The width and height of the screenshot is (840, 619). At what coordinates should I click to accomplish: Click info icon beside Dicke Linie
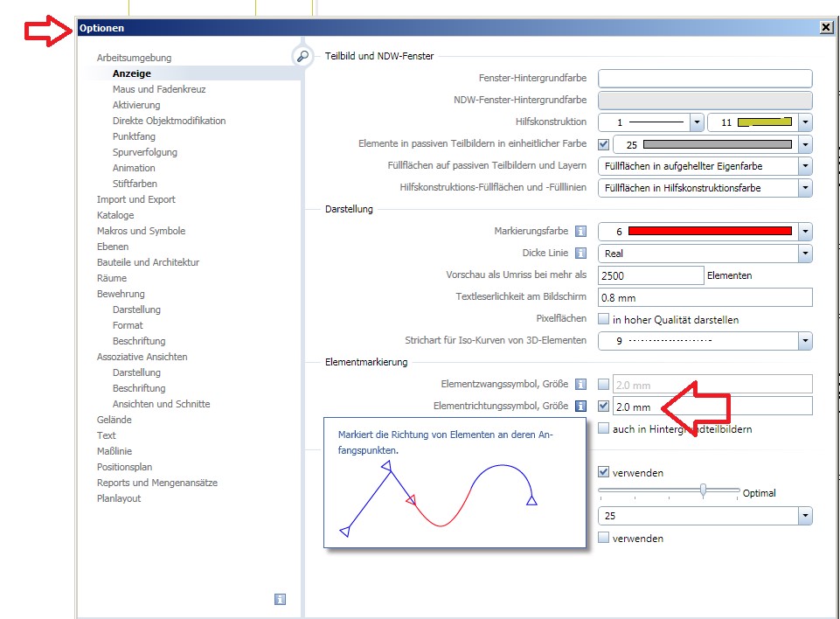coord(580,254)
